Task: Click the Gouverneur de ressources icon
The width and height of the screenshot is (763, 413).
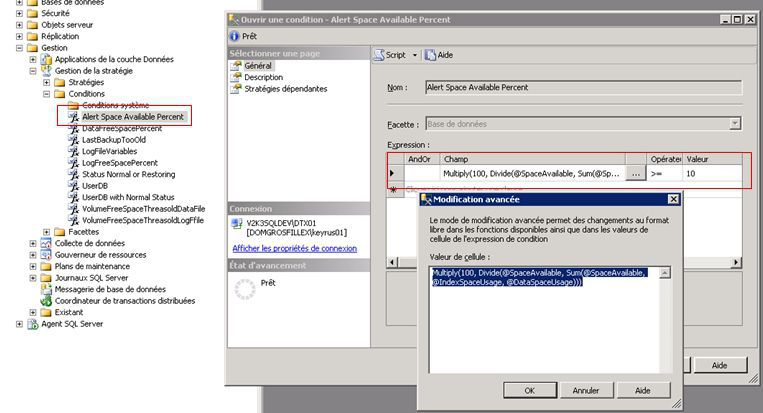Action: pyautogui.click(x=46, y=255)
